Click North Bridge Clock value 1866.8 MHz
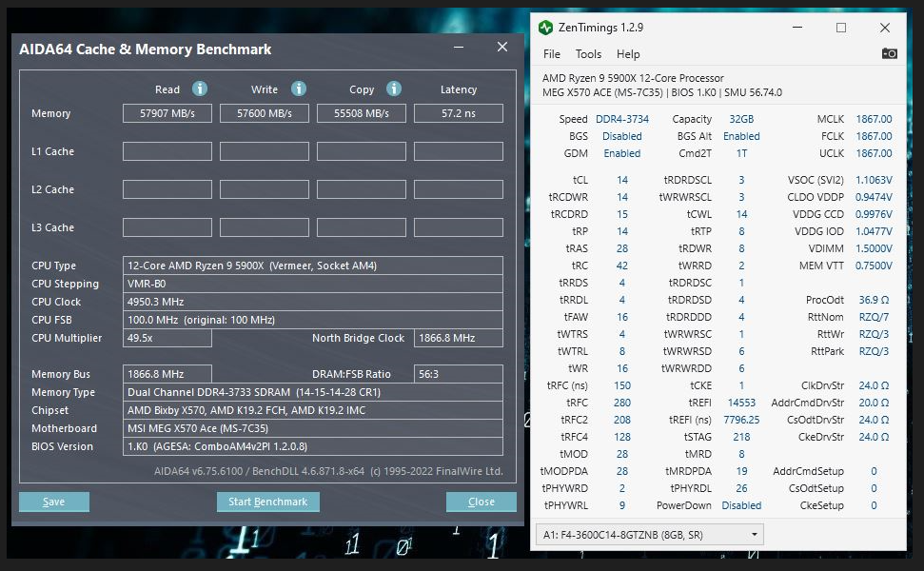924x571 pixels. click(459, 338)
